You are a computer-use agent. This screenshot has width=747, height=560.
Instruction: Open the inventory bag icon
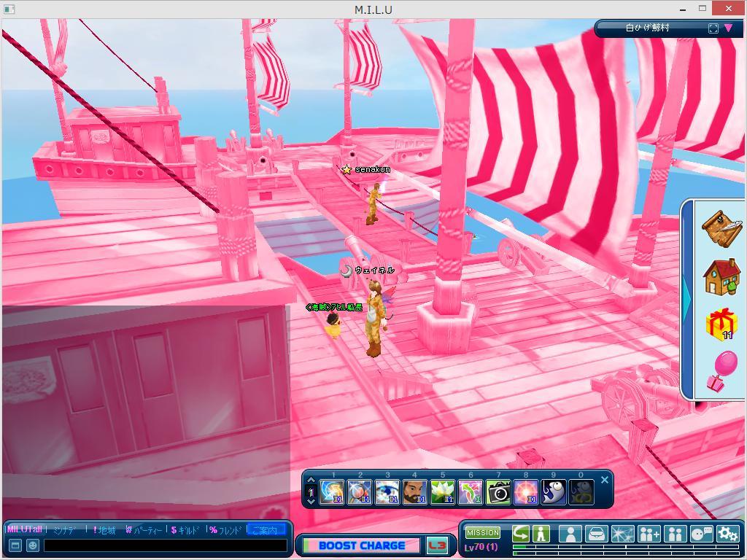(597, 534)
